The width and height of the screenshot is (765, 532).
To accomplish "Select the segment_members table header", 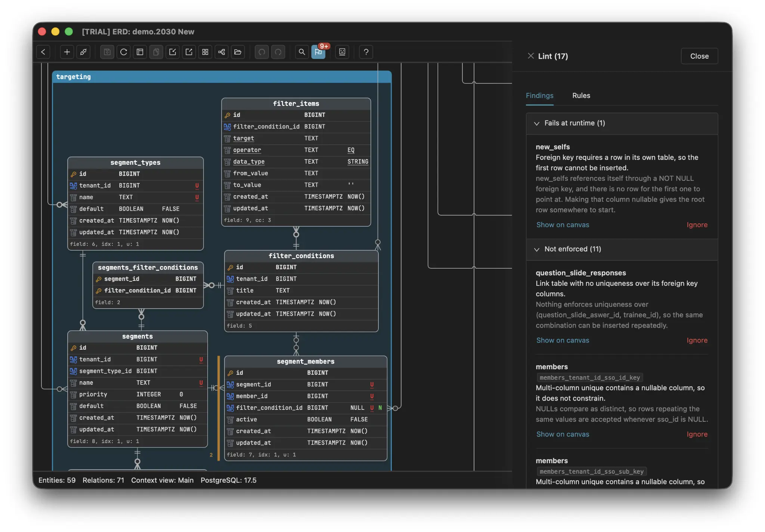I will [306, 362].
